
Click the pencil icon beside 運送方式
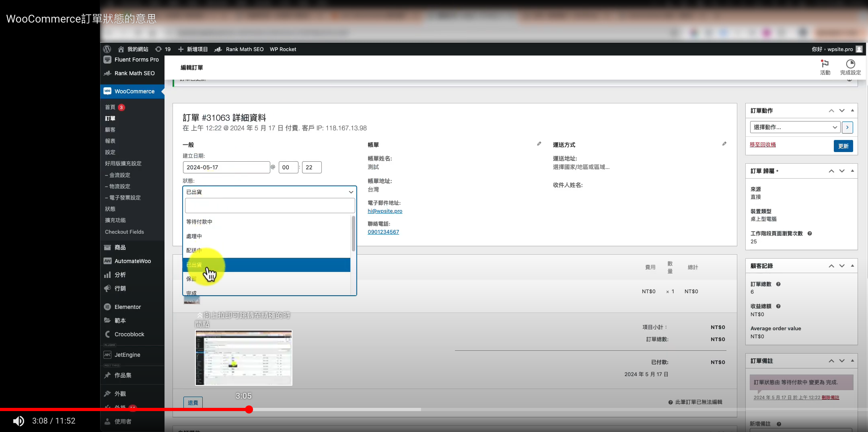724,144
